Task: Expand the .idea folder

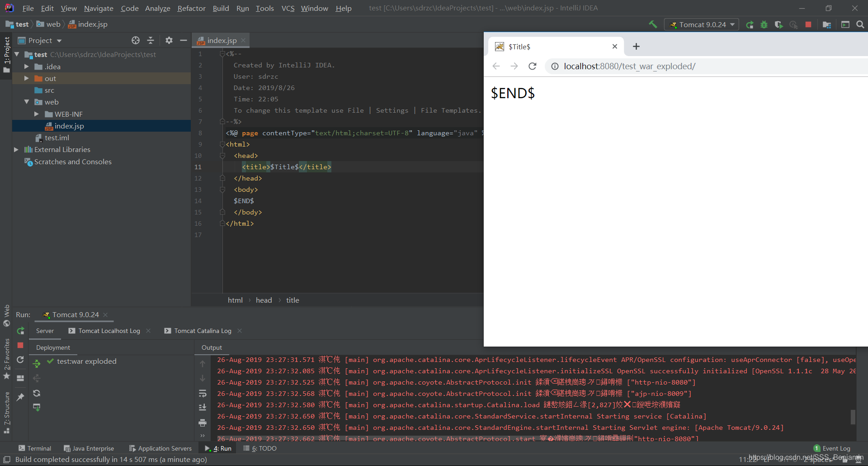Action: (x=26, y=67)
